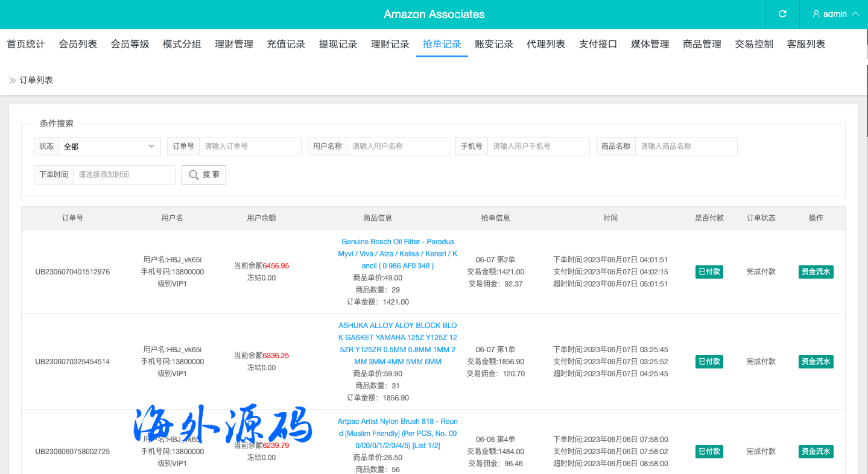Click the 用户名称 username input field
This screenshot has height=474, width=868.
(x=398, y=147)
